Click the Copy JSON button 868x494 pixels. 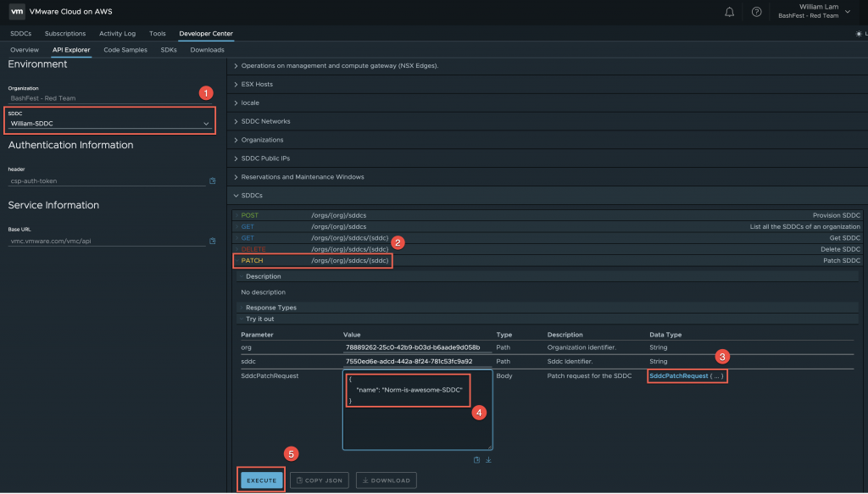[320, 480]
